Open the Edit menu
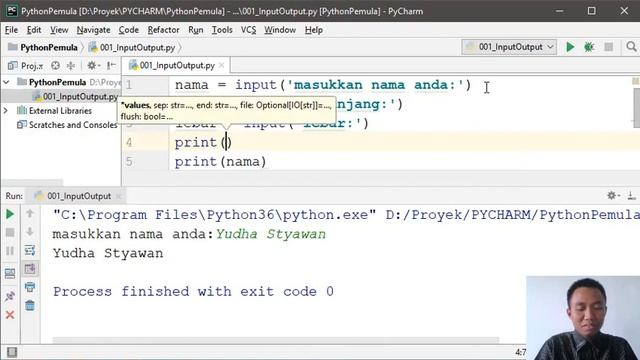Viewport: 640px width, 360px height. point(34,30)
